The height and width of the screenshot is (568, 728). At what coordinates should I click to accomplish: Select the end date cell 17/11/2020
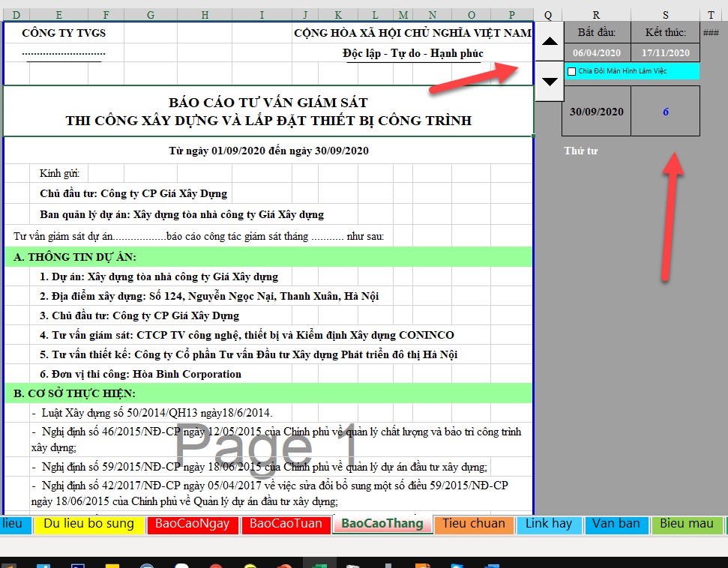tap(665, 53)
